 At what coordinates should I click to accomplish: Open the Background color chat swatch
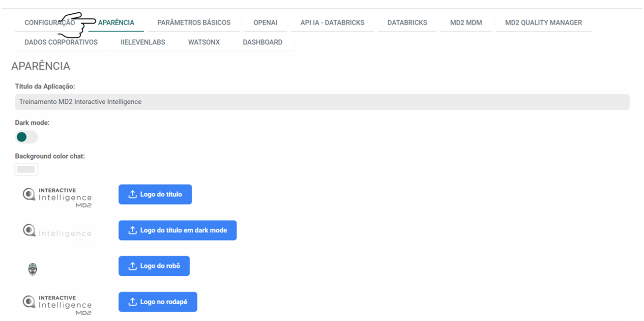tap(26, 169)
